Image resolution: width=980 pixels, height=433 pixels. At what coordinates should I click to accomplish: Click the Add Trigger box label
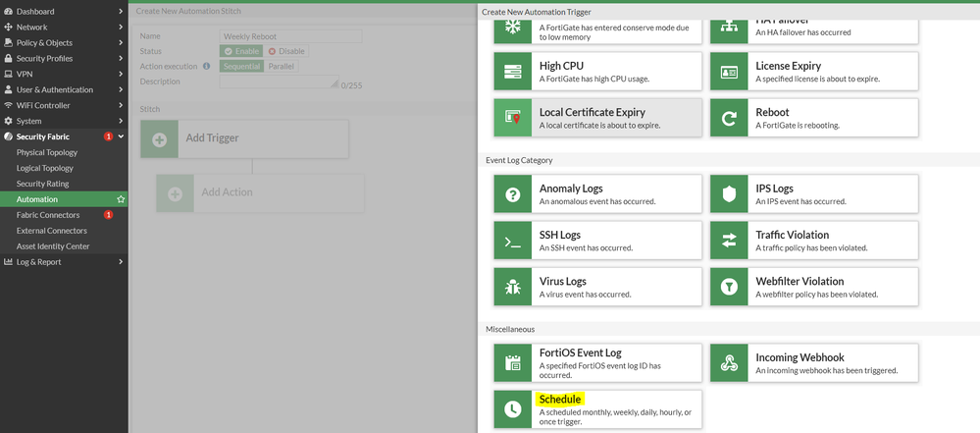(213, 138)
